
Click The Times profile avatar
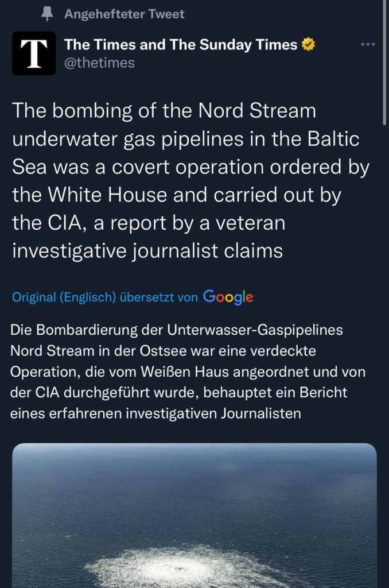34,53
